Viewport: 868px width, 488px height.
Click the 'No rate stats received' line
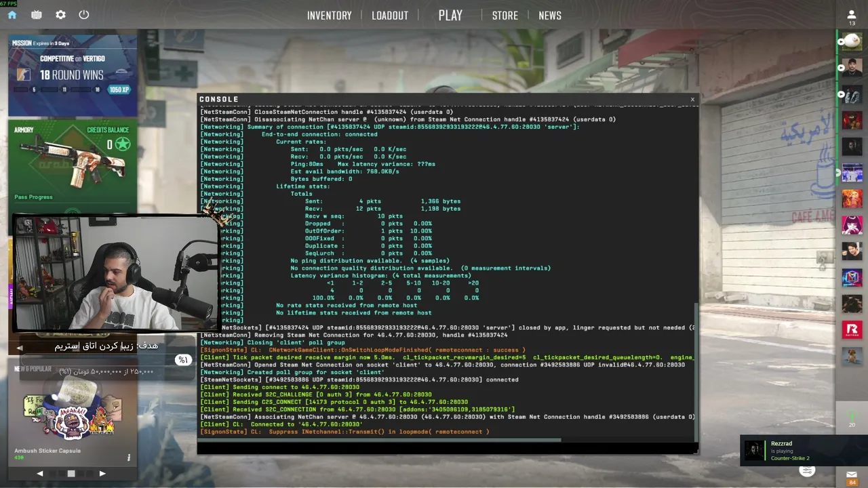click(347, 306)
